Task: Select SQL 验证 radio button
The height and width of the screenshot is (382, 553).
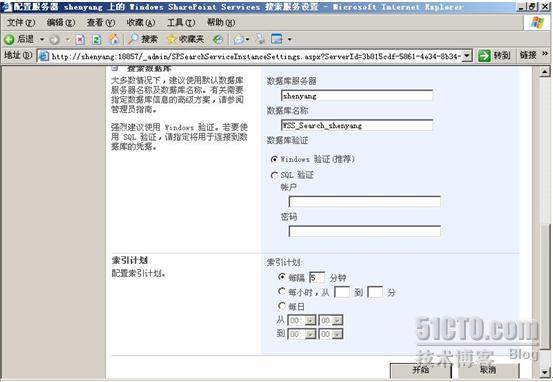Action: [x=274, y=175]
